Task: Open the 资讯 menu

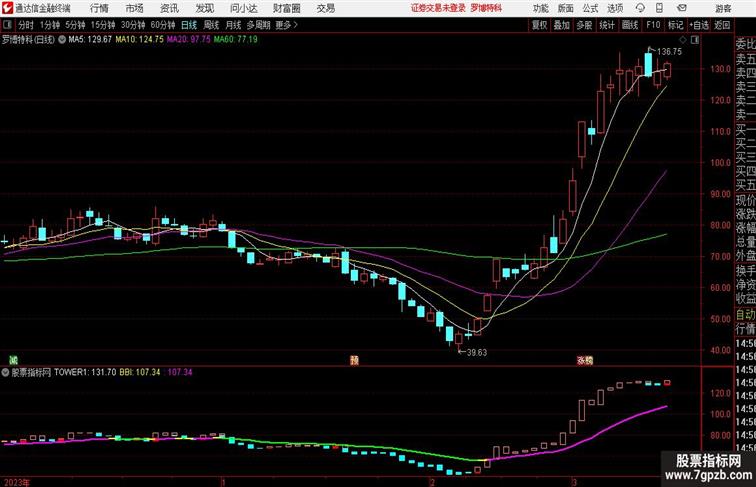Action: click(169, 8)
